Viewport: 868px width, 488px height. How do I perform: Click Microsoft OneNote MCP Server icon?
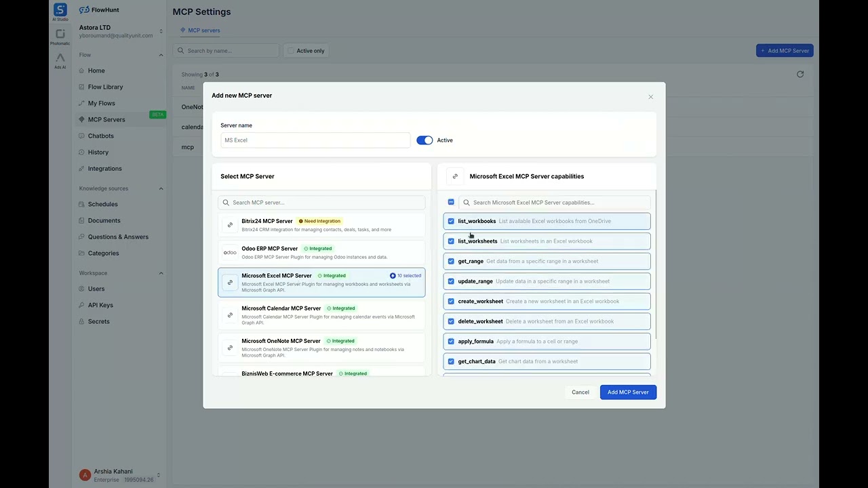point(230,348)
